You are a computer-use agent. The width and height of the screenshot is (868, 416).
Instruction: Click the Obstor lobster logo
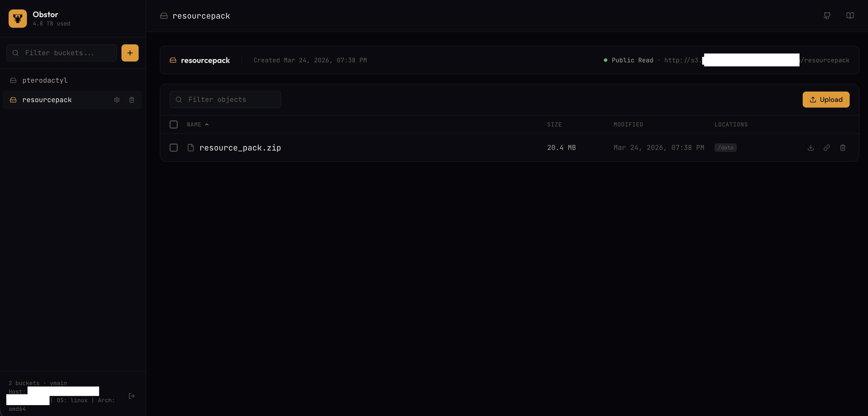[18, 19]
